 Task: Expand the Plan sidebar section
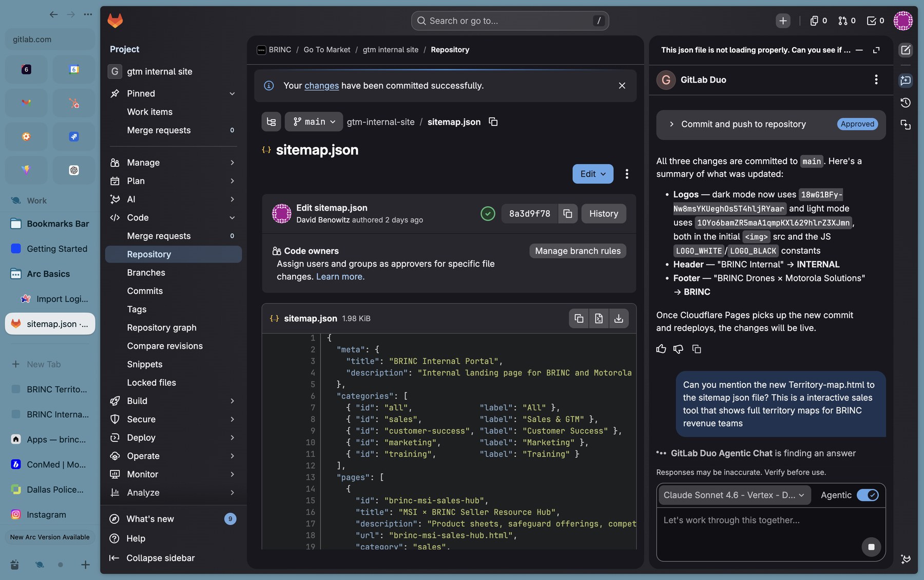[174, 181]
